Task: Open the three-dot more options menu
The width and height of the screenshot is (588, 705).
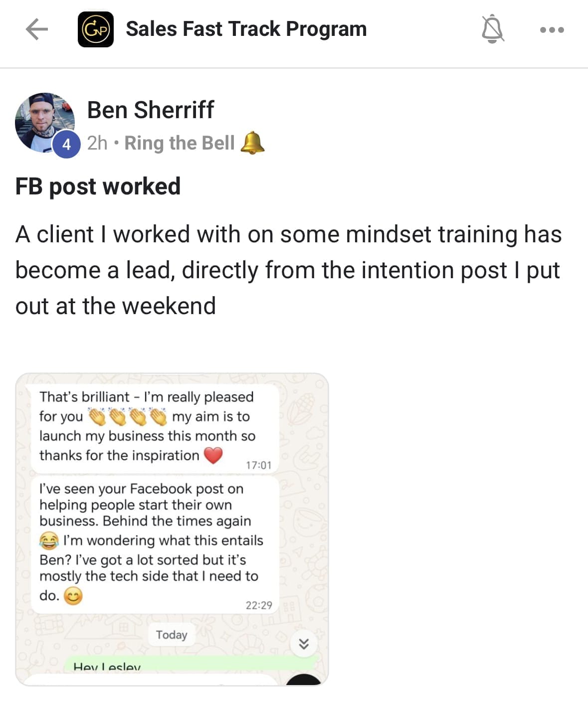Action: pos(552,30)
